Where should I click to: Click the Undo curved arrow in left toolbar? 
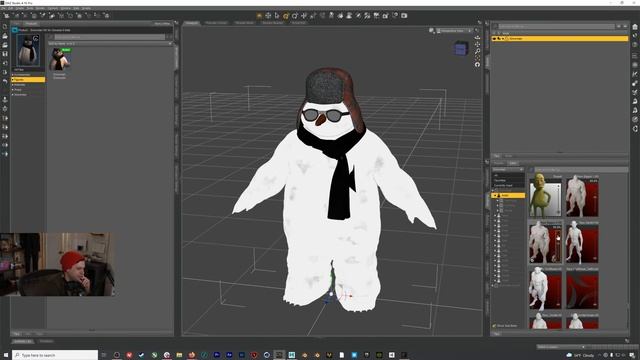point(5,81)
